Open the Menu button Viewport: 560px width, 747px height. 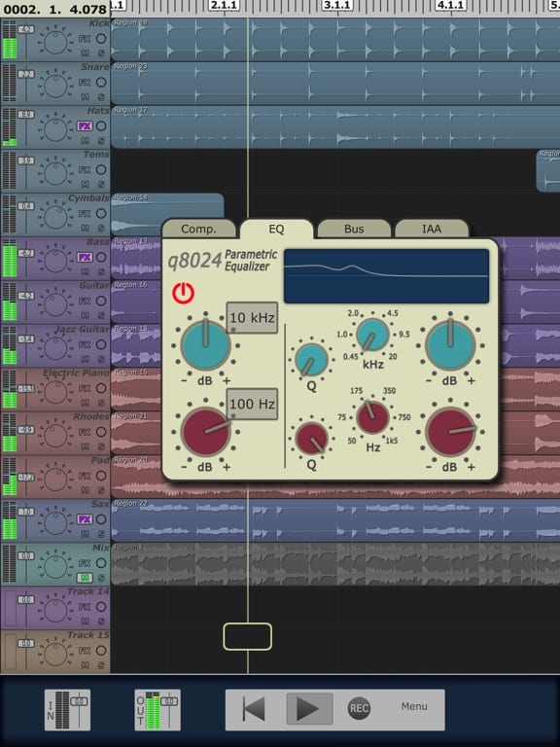coord(414,706)
